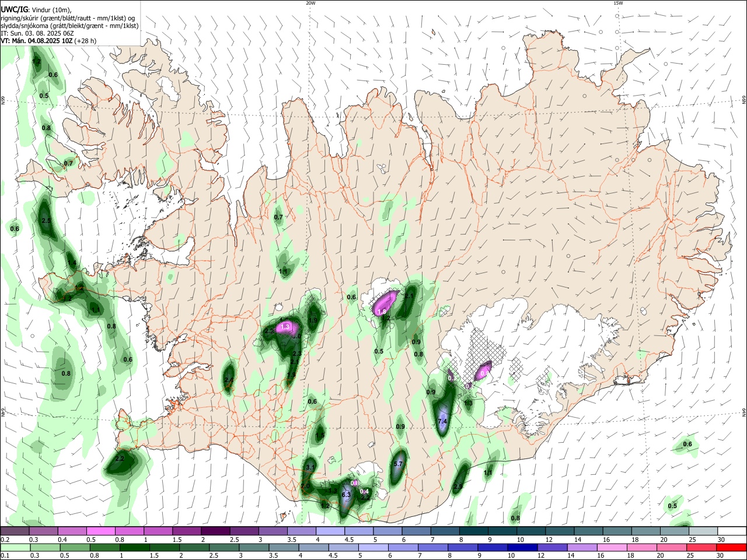
Task: Click the 5.7 precipitation value on the map
Action: (x=399, y=464)
